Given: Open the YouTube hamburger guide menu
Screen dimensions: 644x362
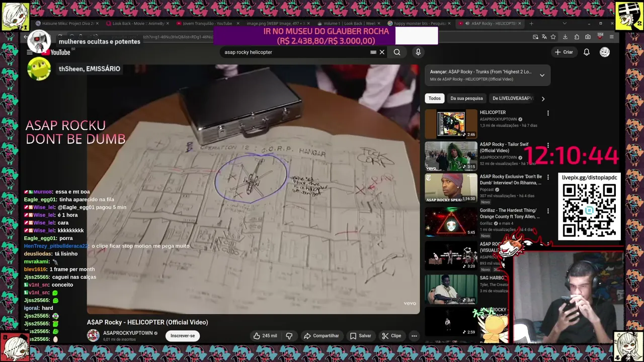Looking at the screenshot, I should [30, 52].
